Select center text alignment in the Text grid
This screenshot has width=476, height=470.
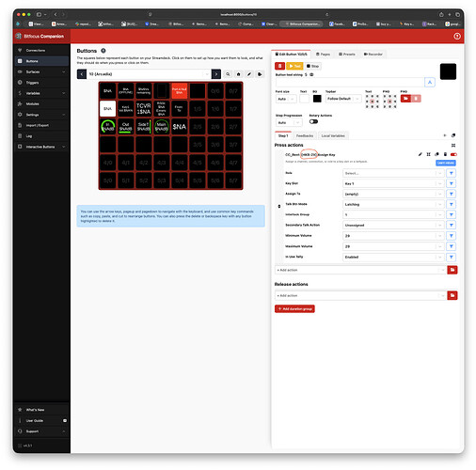pyautogui.click(x=373, y=102)
